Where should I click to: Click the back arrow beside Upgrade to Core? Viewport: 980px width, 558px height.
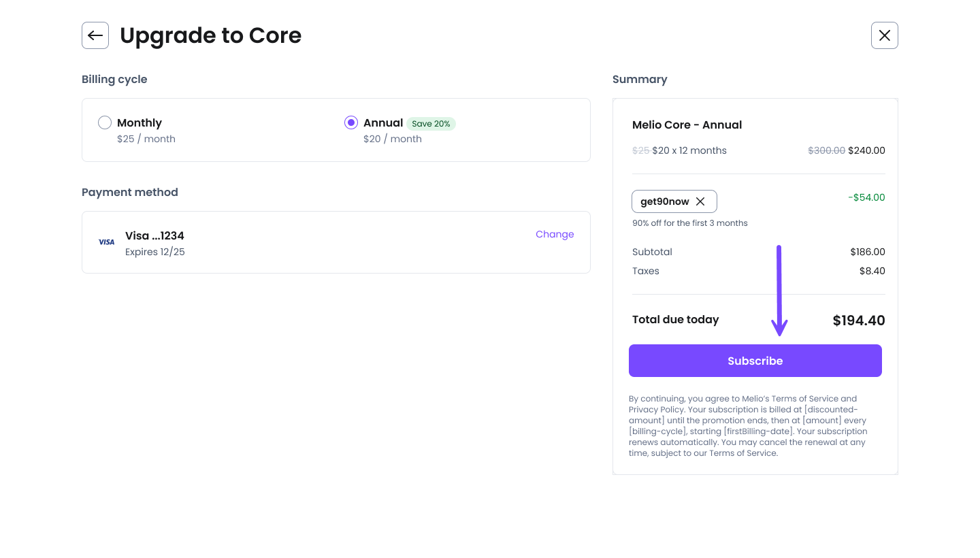[95, 35]
